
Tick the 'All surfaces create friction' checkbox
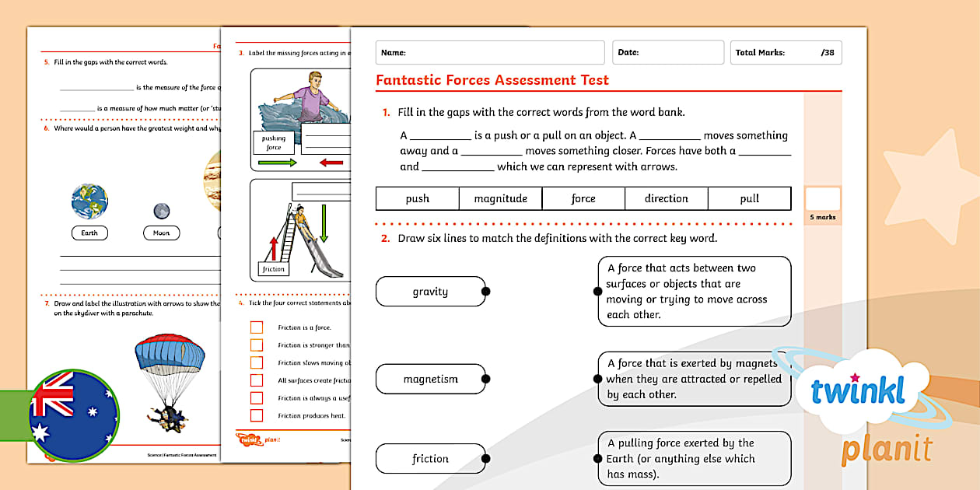[x=257, y=381]
